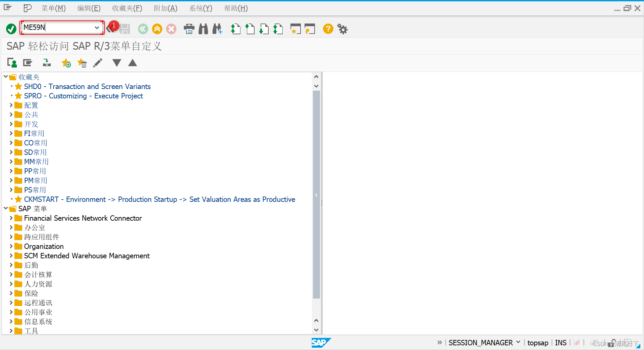Click the SAP logo in status bar
This screenshot has height=350, width=644.
coord(321,343)
